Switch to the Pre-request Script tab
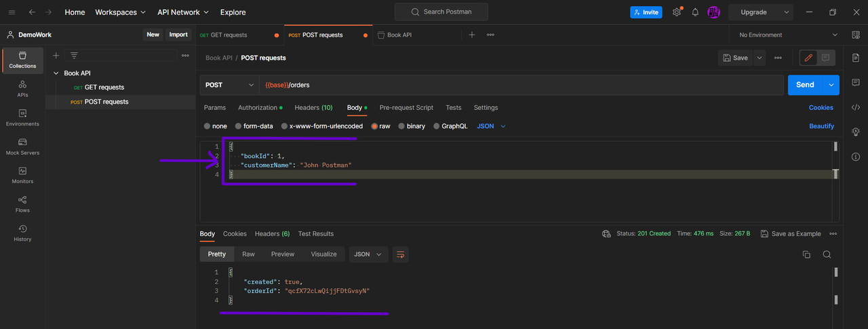The height and width of the screenshot is (329, 868). point(406,108)
